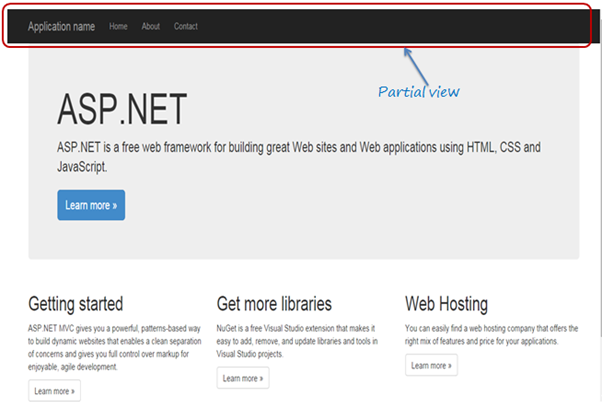Viewport: 602px width, 408px height.
Task: Click Learn more under Getting started
Action: [x=54, y=390]
